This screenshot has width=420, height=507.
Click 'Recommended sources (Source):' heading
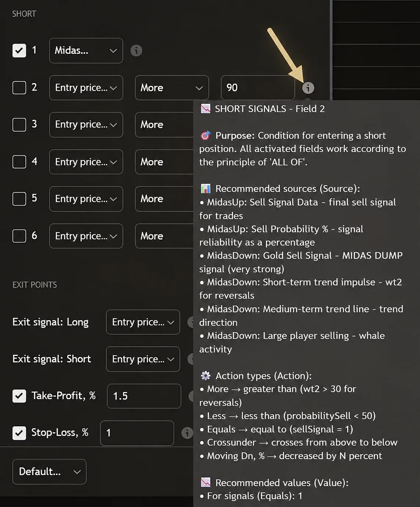pyautogui.click(x=288, y=189)
